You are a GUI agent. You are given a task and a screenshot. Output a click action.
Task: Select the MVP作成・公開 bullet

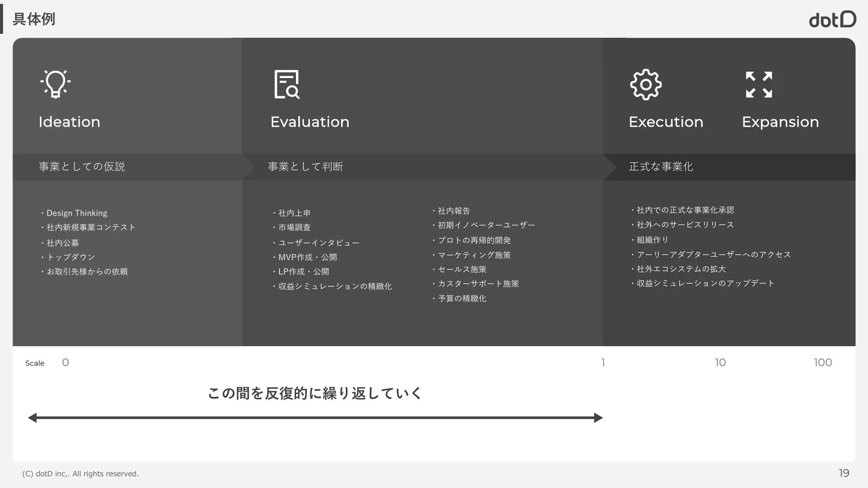(304, 257)
